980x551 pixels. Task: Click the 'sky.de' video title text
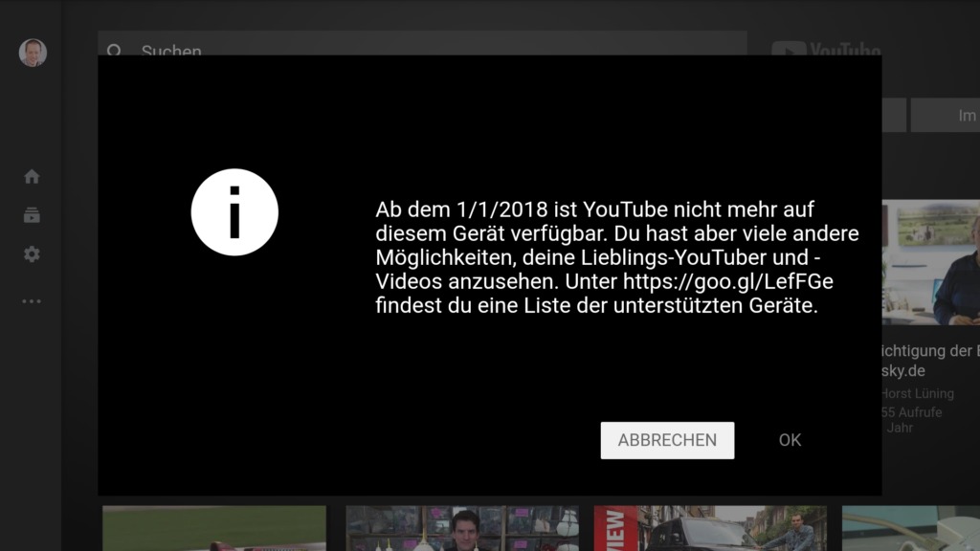[903, 370]
